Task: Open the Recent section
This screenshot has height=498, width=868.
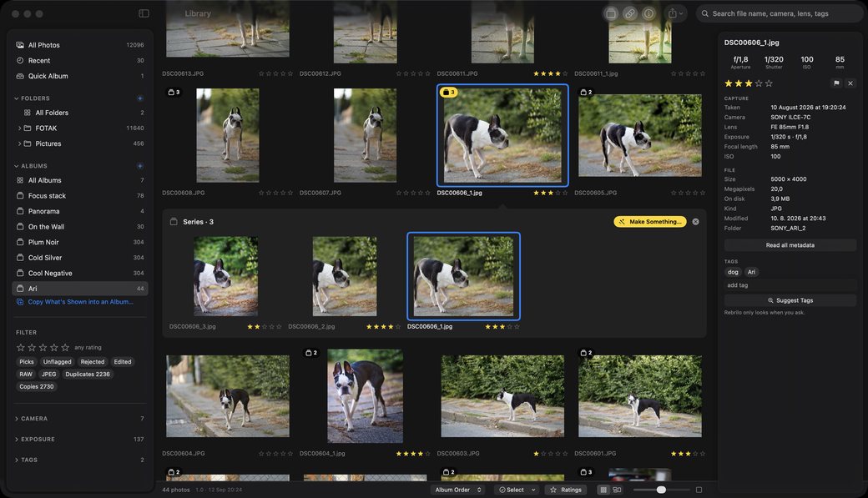Action: (x=80, y=60)
